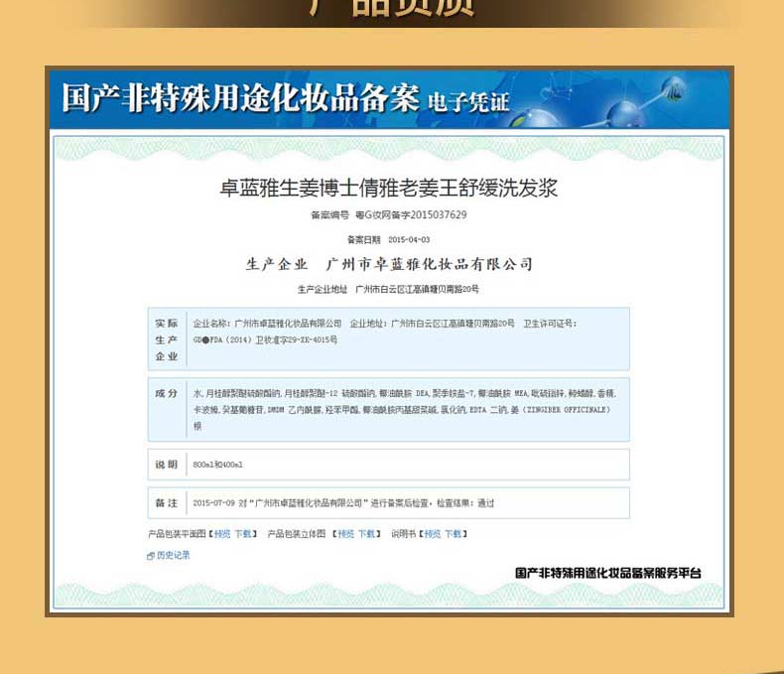Image resolution: width=784 pixels, height=674 pixels.
Task: Download 下载 the 产品包装平面图
Action: click(243, 534)
